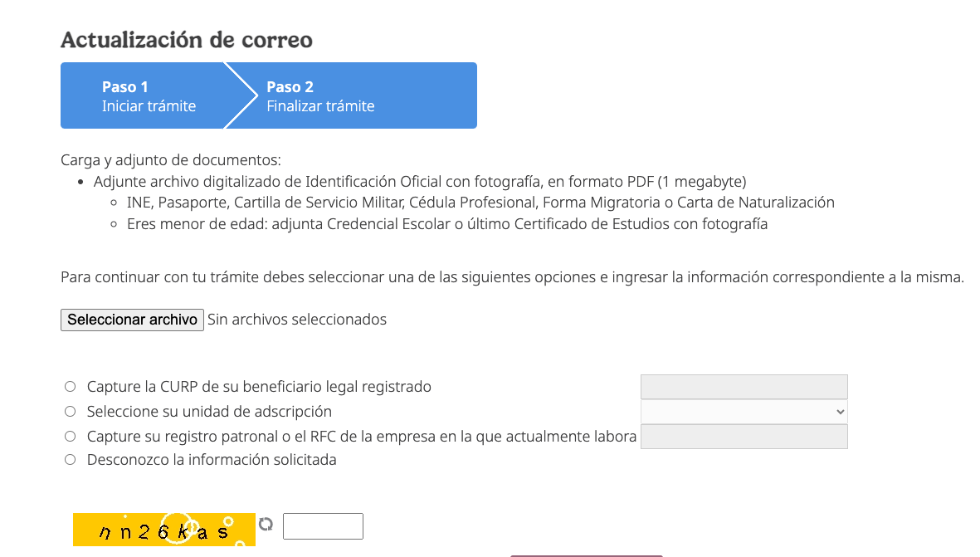Click the INE, Pasaporte, Cartilla bullet line
Screen dimensions: 980x557
coord(480,203)
